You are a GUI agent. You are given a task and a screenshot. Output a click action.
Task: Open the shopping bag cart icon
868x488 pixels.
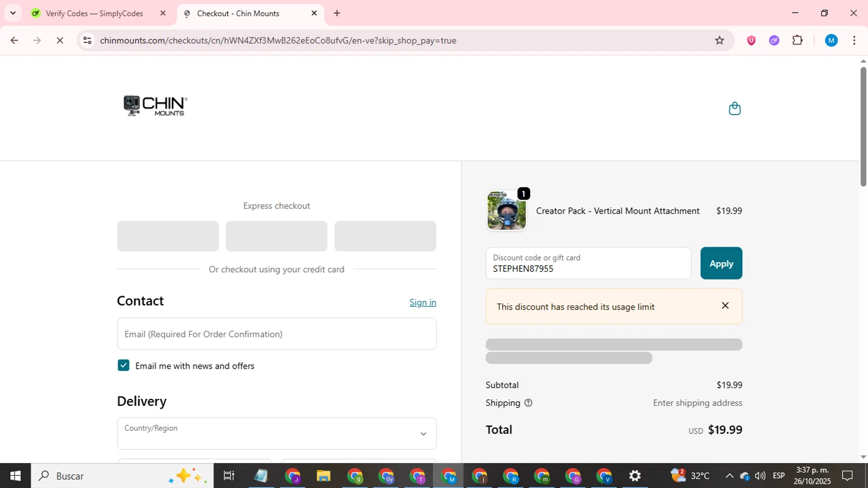coord(734,109)
